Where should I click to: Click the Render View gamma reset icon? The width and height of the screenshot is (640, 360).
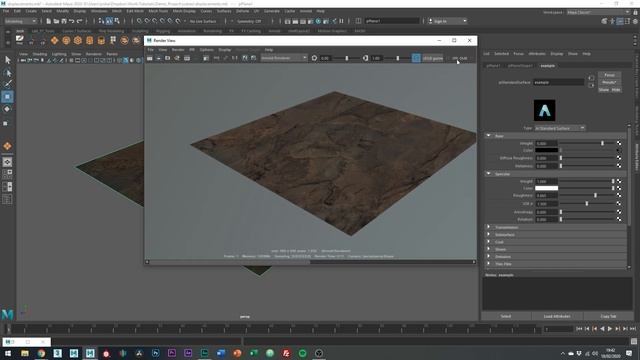click(x=365, y=58)
